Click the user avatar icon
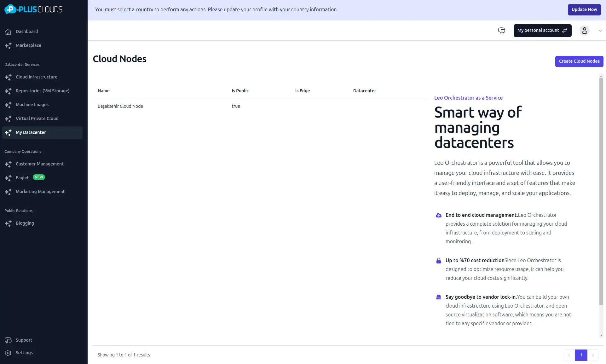 coord(584,31)
